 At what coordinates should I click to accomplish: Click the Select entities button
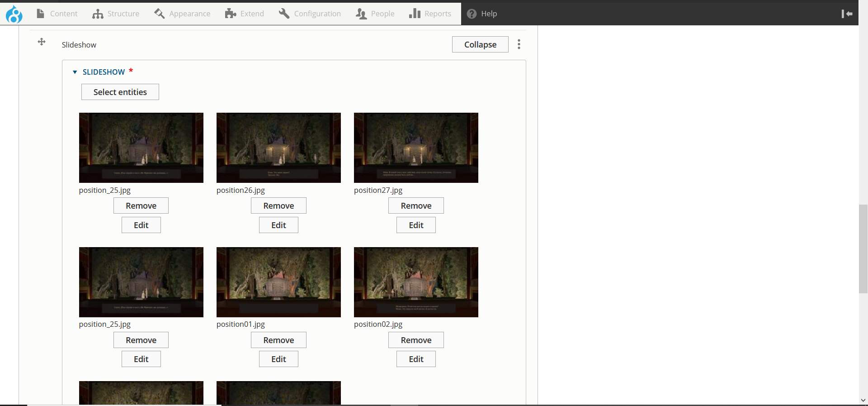coord(120,92)
